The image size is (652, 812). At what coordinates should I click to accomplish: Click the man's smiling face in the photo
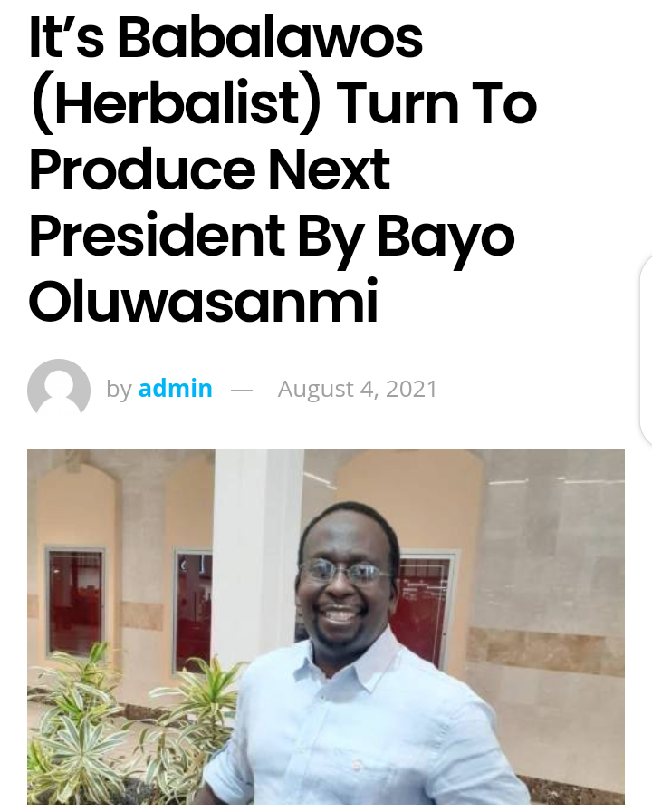[346, 580]
